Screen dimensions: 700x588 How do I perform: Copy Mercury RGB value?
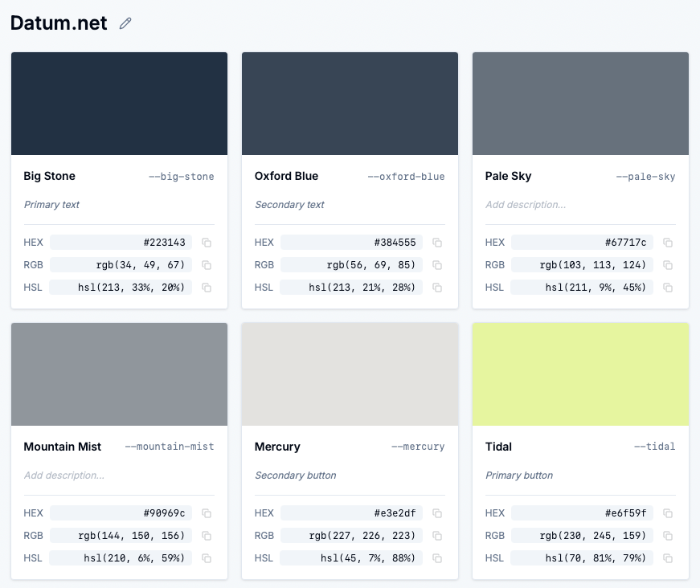click(437, 536)
